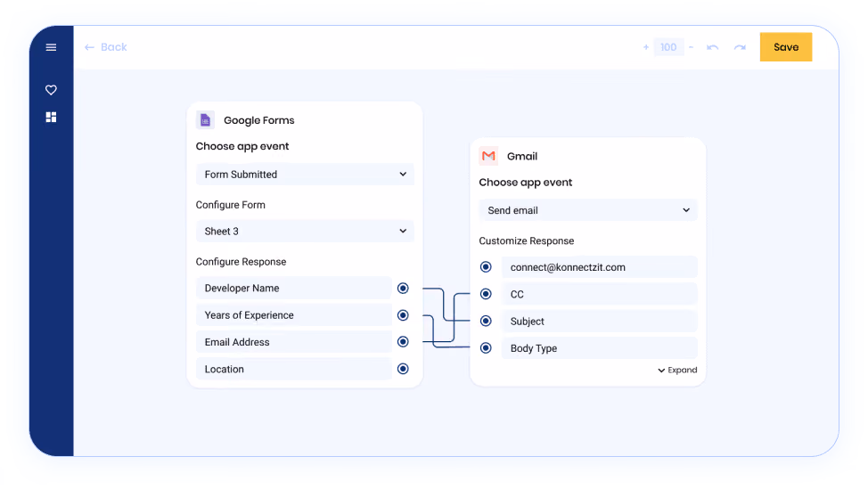Select the Developer Name radio connector
The width and height of the screenshot is (868, 489).
[x=403, y=289]
